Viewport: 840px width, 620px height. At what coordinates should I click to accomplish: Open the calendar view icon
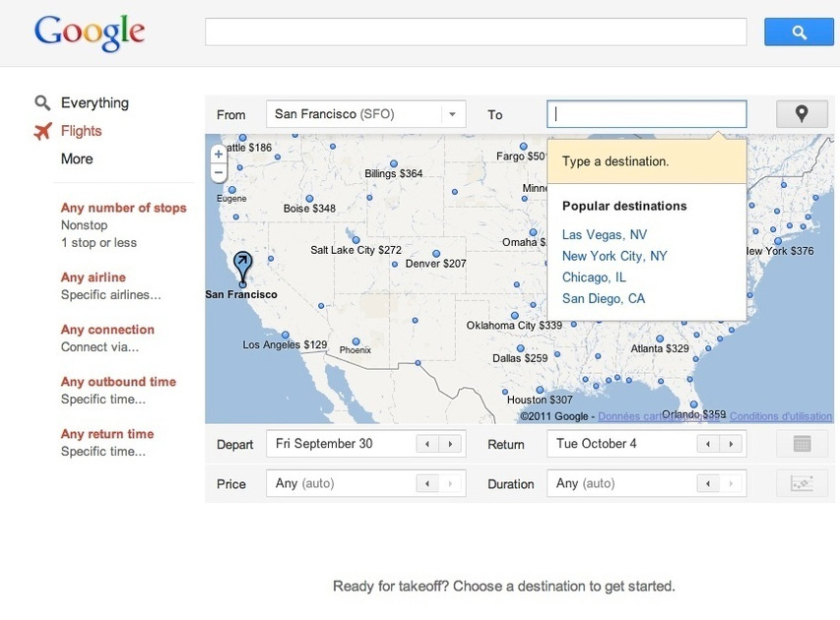[802, 444]
